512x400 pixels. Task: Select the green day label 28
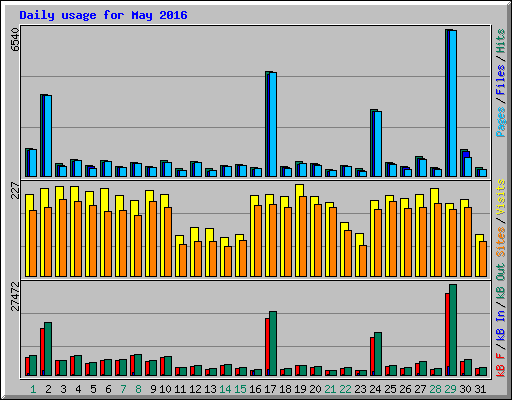pos(435,389)
